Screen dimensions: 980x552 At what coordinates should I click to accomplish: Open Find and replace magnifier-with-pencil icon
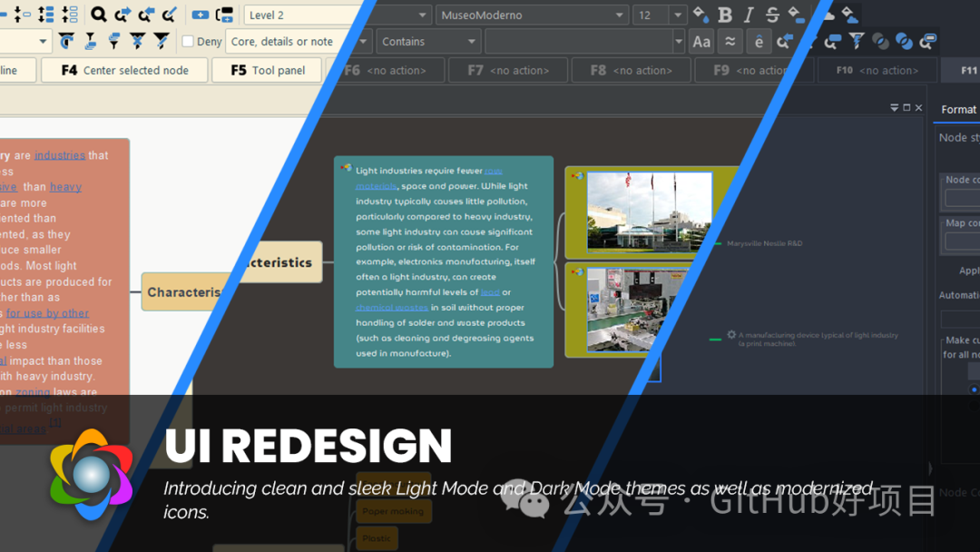pyautogui.click(x=170, y=15)
